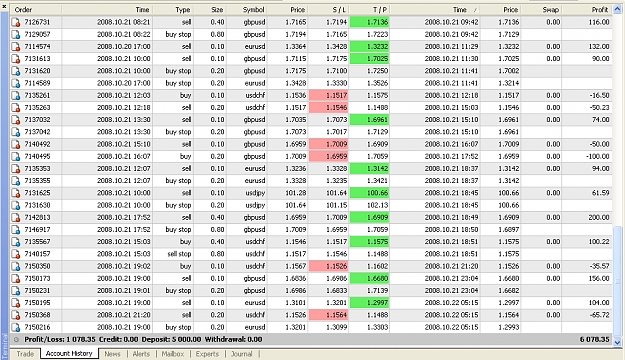Sort by the Order column header
Viewport: 625px width, 360px height.
36,10
